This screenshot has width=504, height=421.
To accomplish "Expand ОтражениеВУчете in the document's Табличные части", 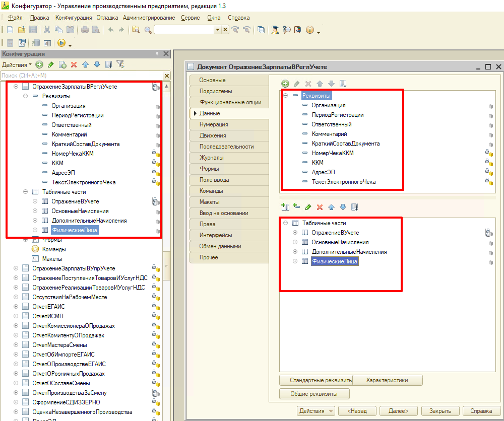I will [295, 233].
